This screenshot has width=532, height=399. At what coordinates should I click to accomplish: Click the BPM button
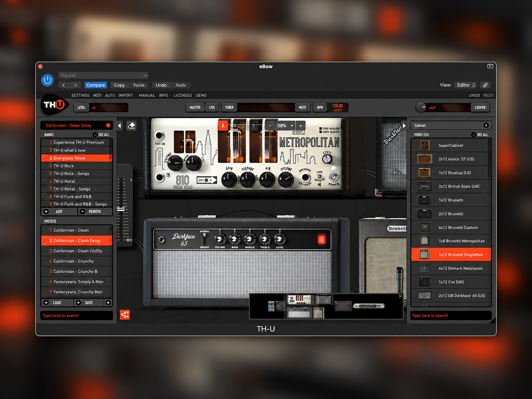[x=320, y=108]
